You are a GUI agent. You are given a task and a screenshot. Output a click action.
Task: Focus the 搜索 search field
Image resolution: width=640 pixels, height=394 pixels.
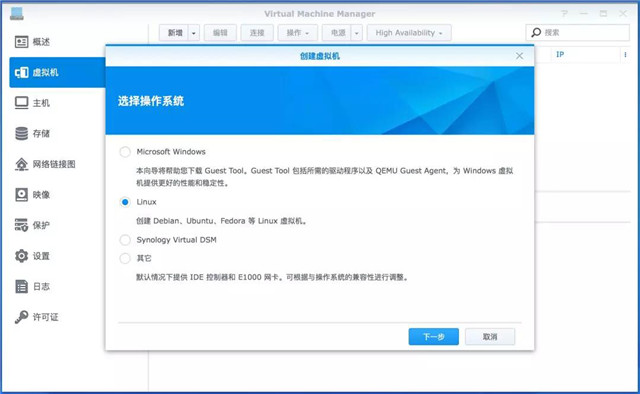click(578, 33)
